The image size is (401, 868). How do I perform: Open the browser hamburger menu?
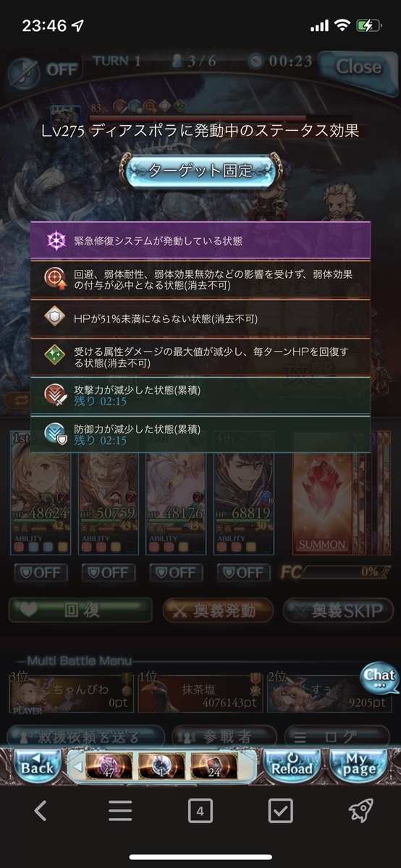(120, 812)
